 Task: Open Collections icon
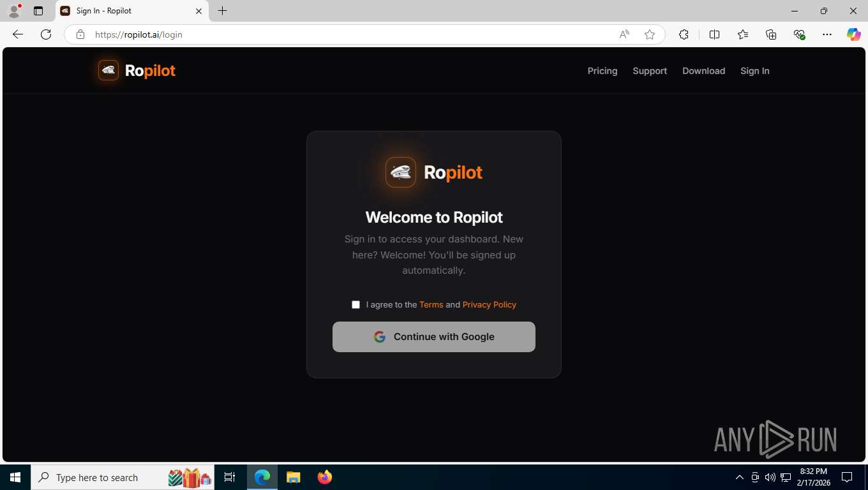point(771,34)
